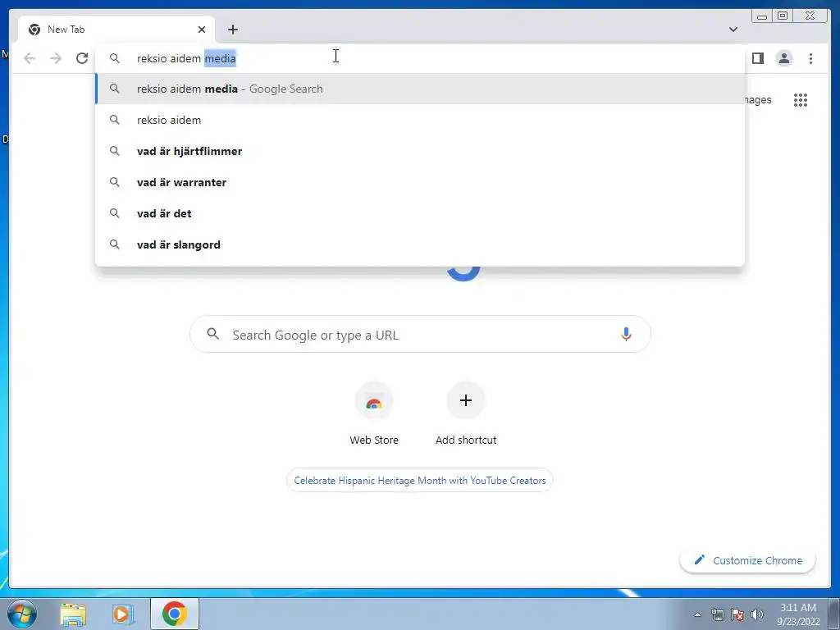Click the Chrome taskbar icon

point(175,614)
